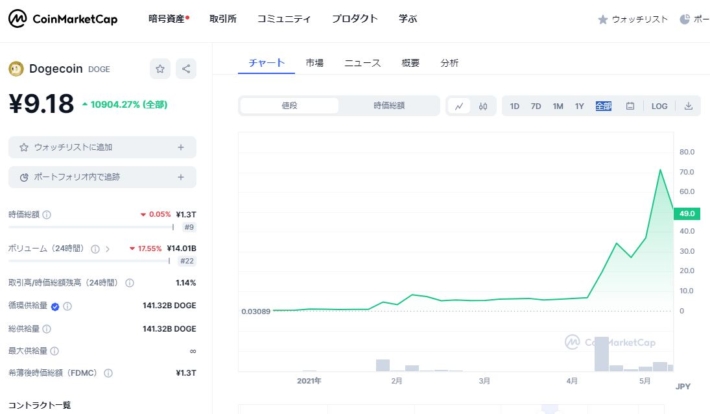Download chart data icon
This screenshot has height=414, width=710.
[688, 106]
